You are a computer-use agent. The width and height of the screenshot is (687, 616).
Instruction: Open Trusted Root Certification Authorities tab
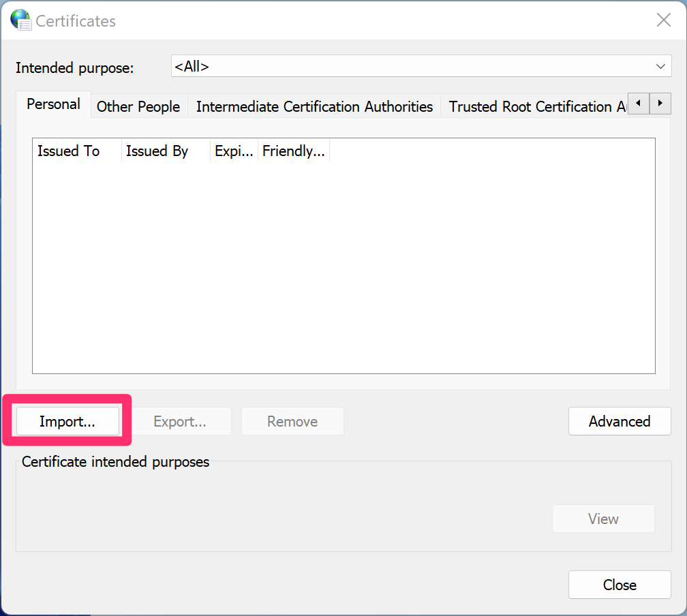[x=534, y=106]
